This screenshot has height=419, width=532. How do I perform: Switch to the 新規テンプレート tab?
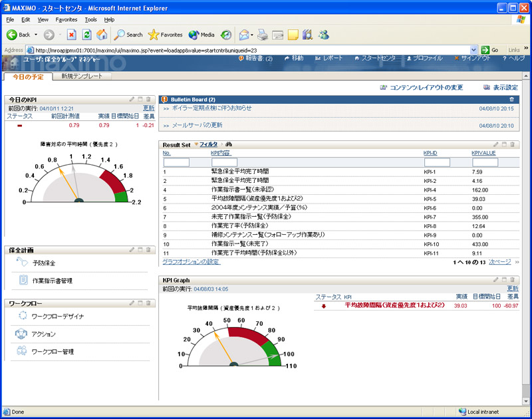click(82, 76)
